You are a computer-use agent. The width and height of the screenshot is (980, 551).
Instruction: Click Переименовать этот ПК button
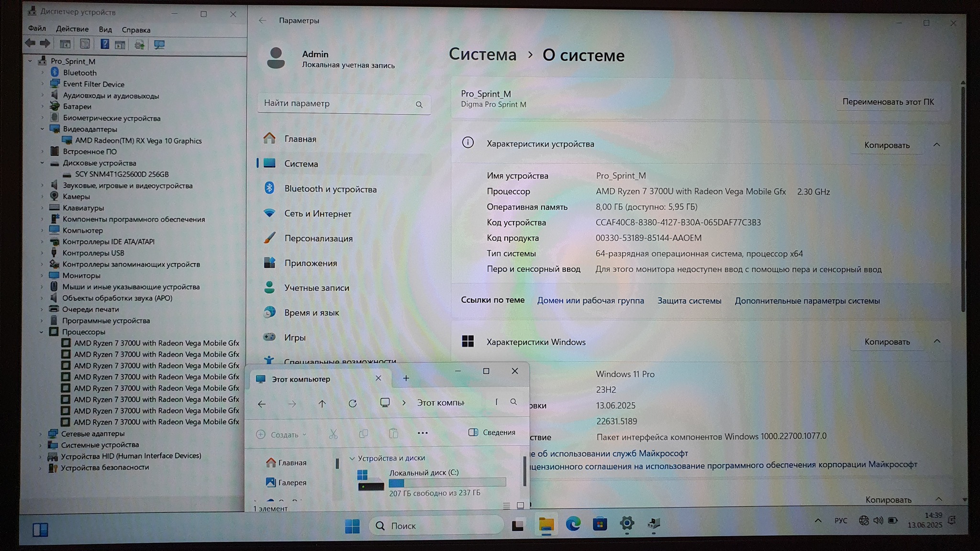click(x=888, y=102)
